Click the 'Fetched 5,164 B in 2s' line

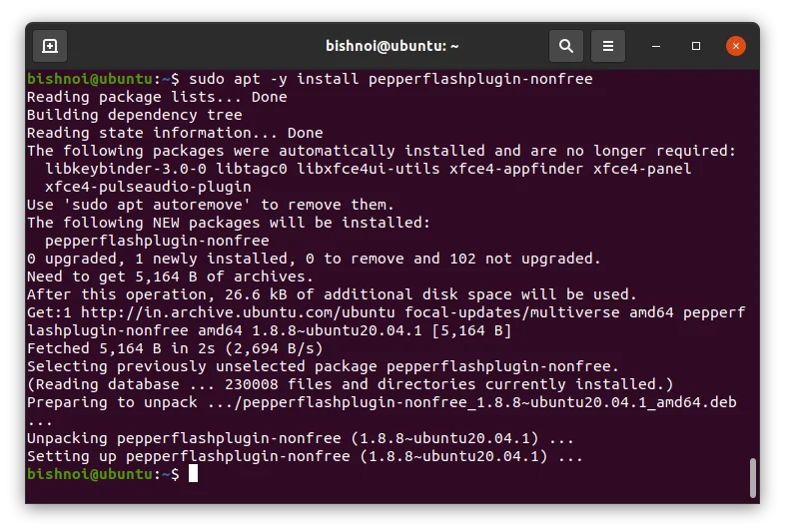[175, 348]
